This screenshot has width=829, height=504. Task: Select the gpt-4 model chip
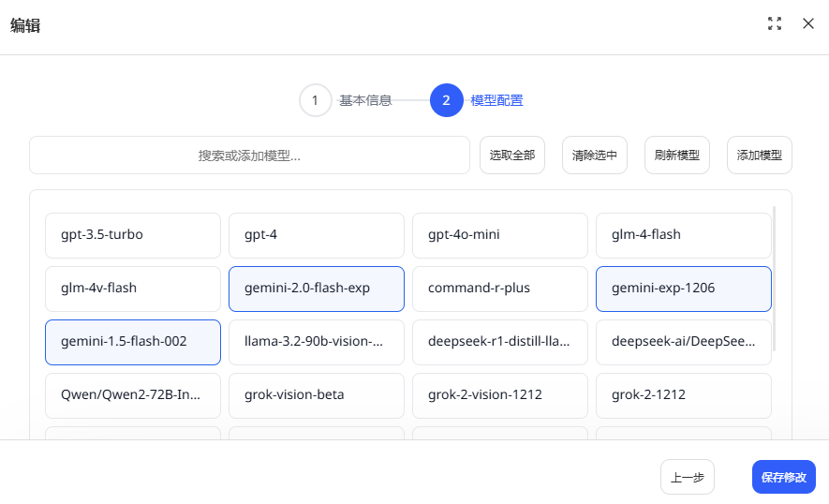click(x=317, y=235)
